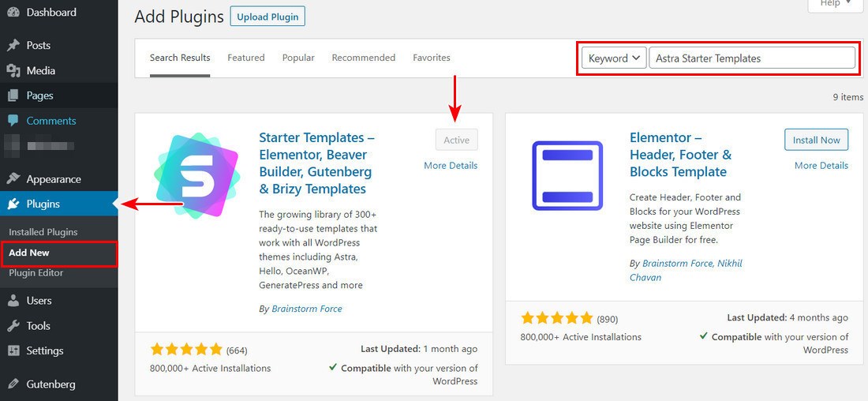
Task: Switch to the Popular tab
Action: coord(298,58)
